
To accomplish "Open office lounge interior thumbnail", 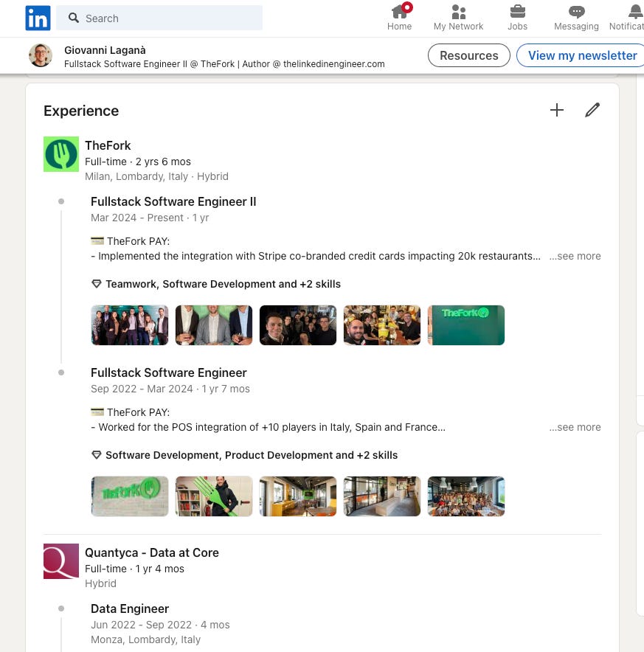I will [x=298, y=496].
